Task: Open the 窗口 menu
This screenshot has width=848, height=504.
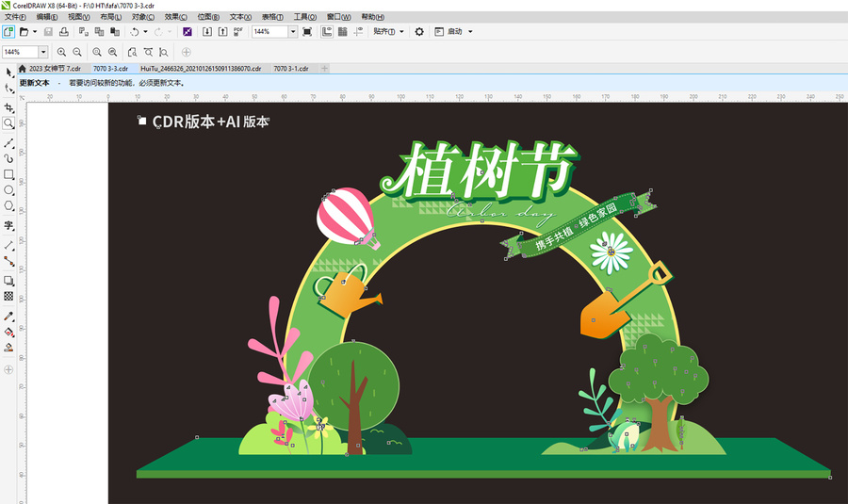Action: [338, 17]
